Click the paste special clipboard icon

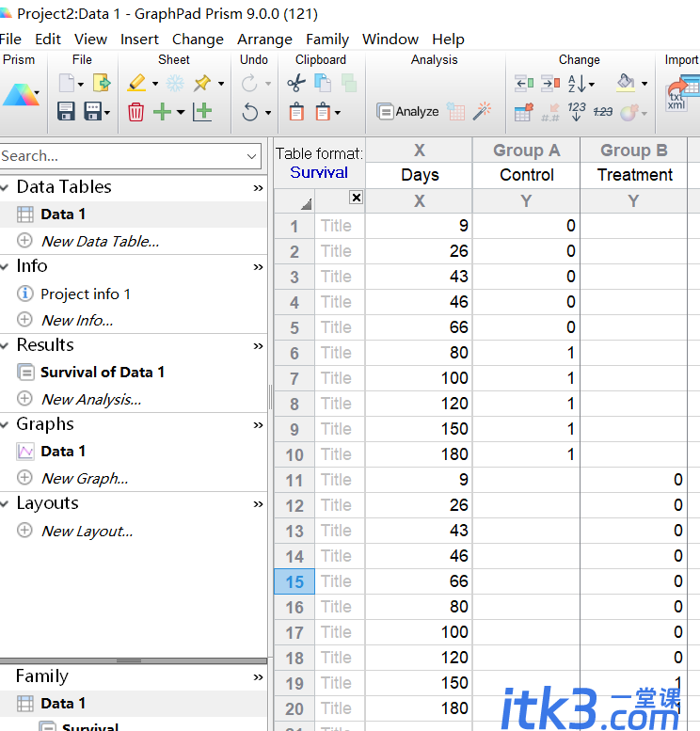(323, 112)
